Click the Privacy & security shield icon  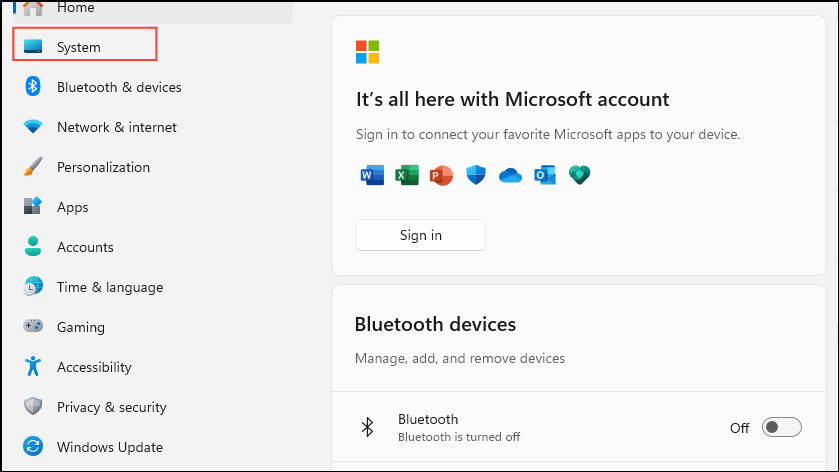click(x=33, y=406)
